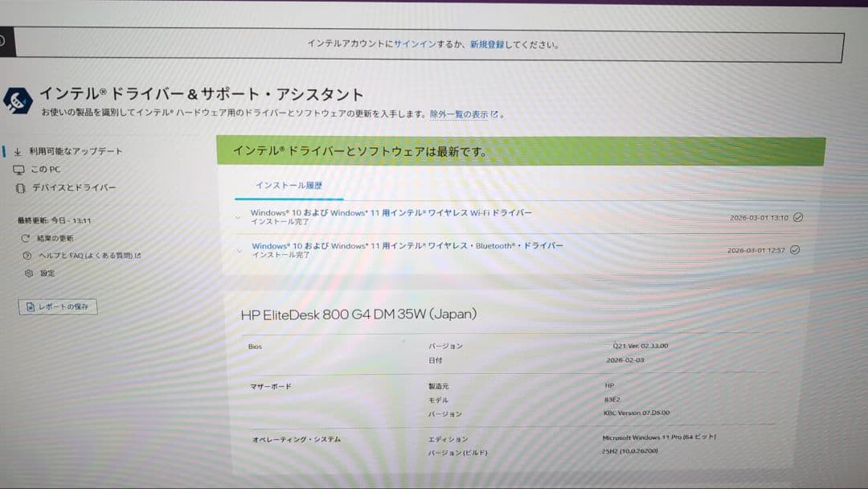Click the external link icon after 除外一覧の表示
This screenshot has height=489, width=868.
(x=494, y=114)
